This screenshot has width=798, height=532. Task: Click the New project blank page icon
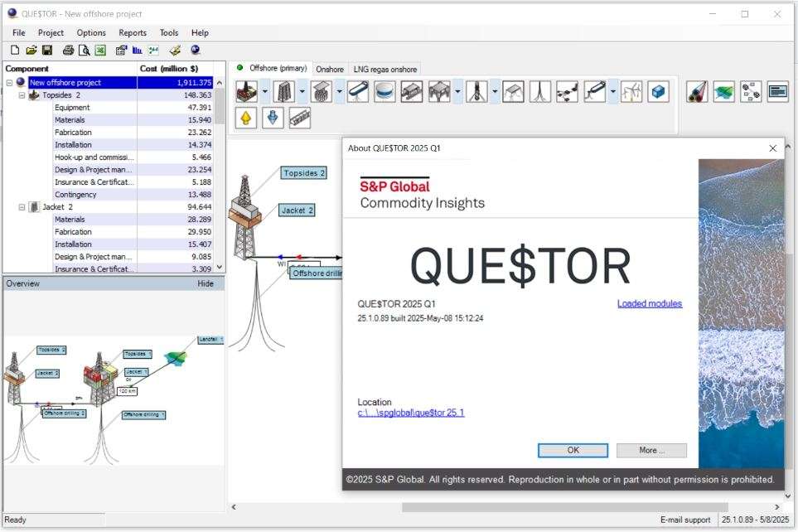pyautogui.click(x=15, y=51)
